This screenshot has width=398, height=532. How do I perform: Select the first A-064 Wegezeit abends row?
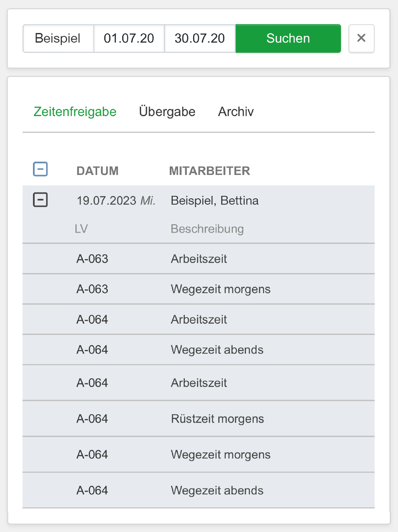199,350
